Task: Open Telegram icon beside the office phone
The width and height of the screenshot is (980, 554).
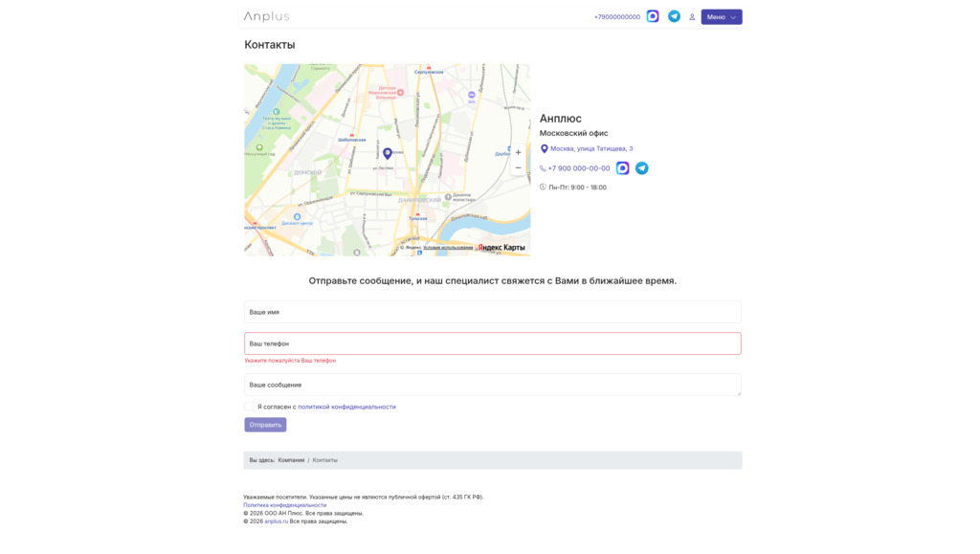Action: point(642,168)
